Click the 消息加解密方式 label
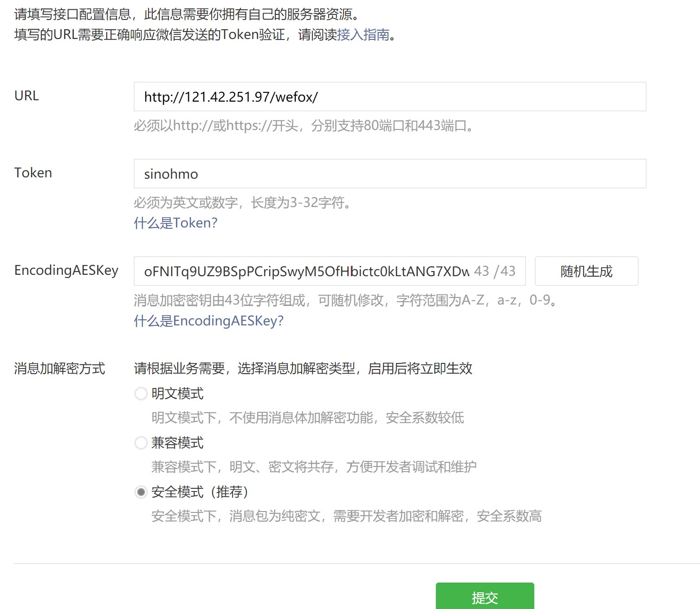The height and width of the screenshot is (609, 700). click(60, 369)
